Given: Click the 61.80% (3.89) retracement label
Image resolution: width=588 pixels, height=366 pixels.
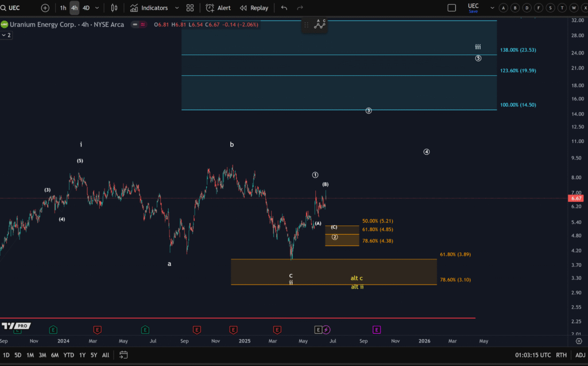Looking at the screenshot, I should [x=455, y=254].
